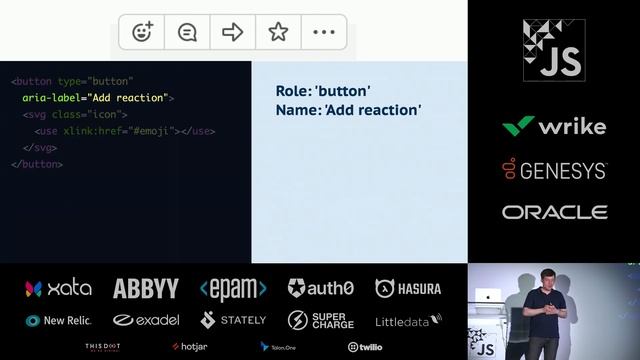
Task: Click the xata sponsor logo
Action: tap(58, 288)
